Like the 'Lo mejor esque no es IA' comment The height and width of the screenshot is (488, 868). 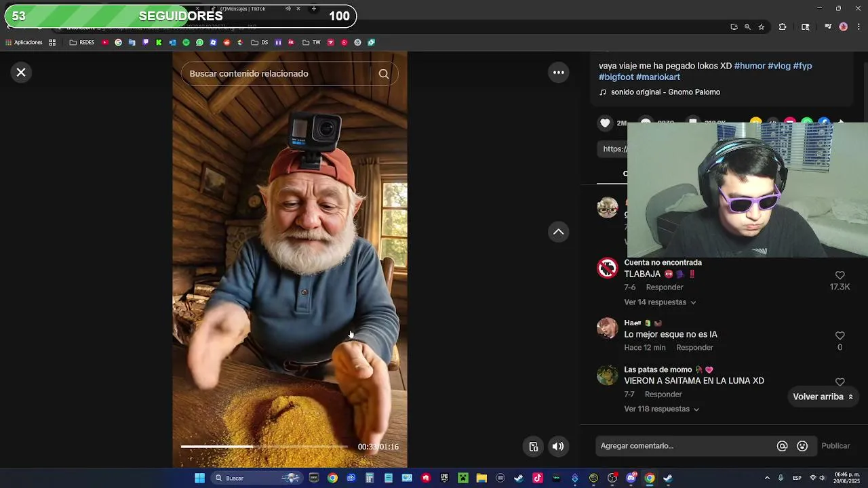click(840, 335)
